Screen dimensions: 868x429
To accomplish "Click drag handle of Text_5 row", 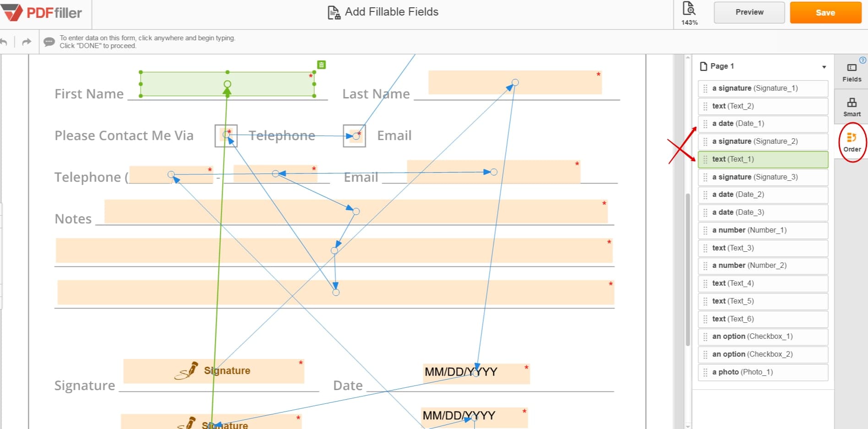I will click(x=705, y=301).
